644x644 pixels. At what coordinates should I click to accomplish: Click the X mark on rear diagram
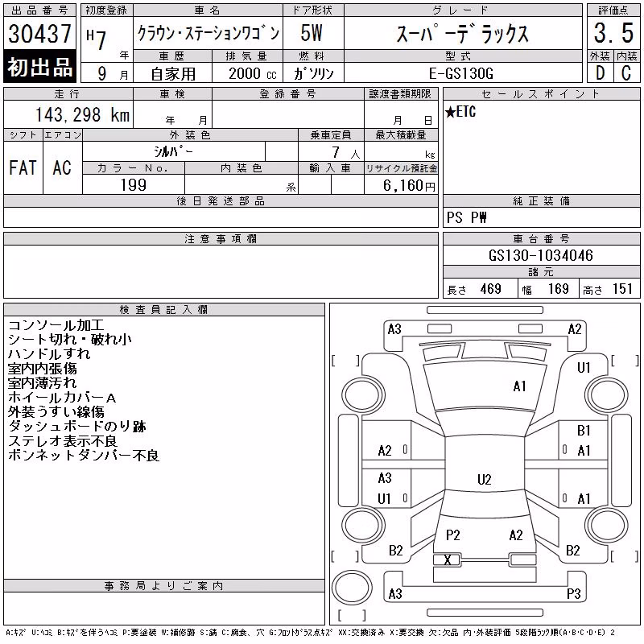point(448,559)
